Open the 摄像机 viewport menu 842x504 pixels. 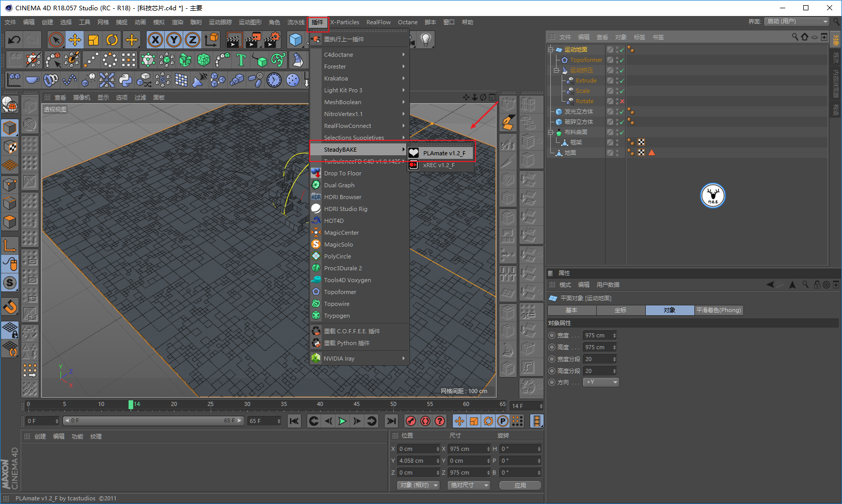tap(82, 97)
